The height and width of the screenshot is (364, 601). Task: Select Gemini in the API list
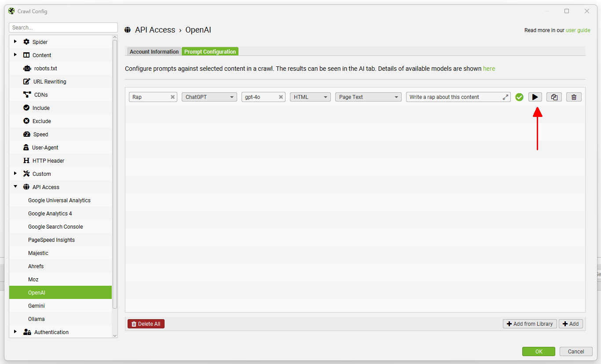click(x=37, y=306)
